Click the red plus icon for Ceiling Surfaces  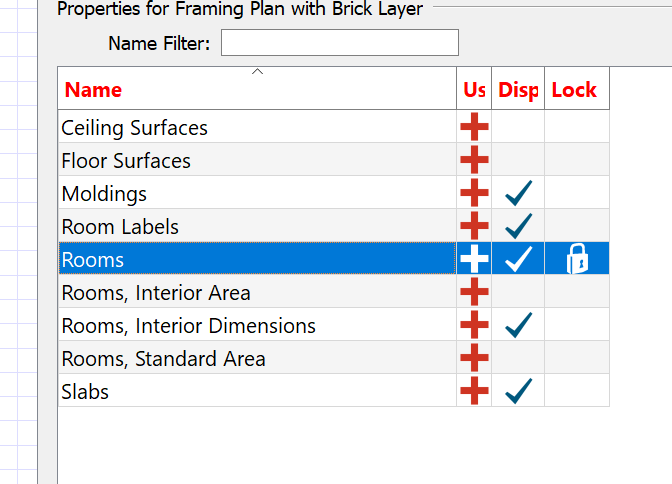(474, 126)
